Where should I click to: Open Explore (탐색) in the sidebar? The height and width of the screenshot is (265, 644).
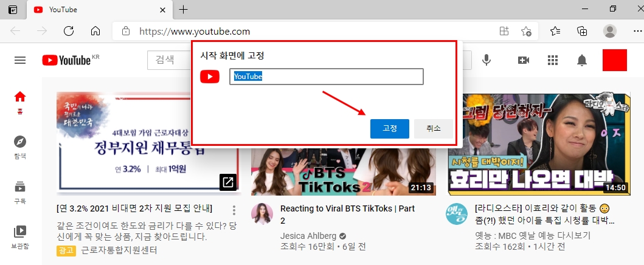tap(19, 147)
